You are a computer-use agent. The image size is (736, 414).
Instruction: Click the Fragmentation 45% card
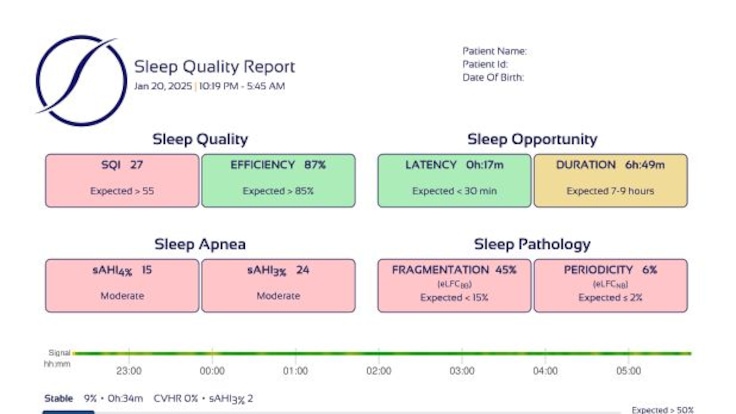454,285
